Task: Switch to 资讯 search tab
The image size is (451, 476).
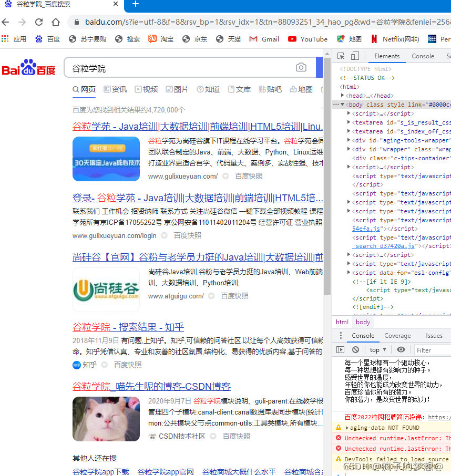Action: (x=115, y=89)
